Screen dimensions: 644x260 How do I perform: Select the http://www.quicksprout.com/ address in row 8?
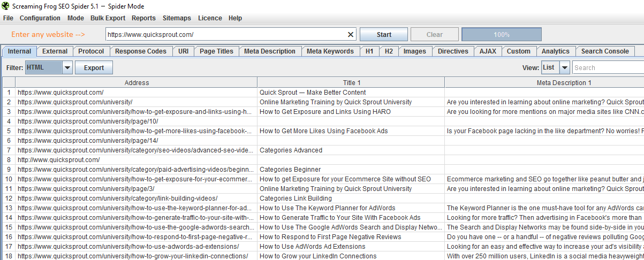[x=137, y=160]
